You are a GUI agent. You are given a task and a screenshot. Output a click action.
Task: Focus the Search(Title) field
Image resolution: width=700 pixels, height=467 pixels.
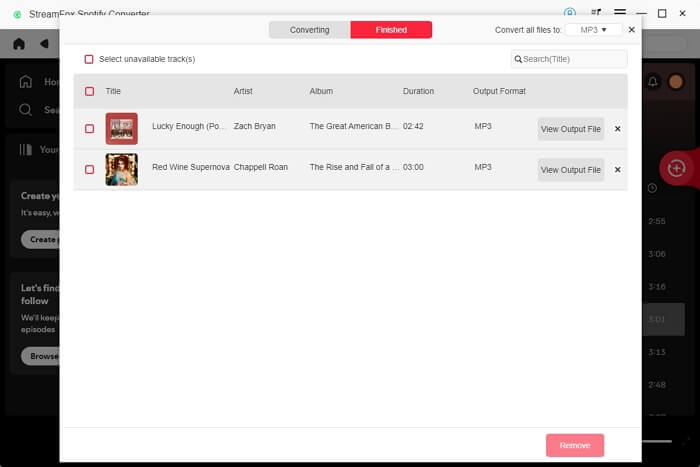click(x=569, y=59)
